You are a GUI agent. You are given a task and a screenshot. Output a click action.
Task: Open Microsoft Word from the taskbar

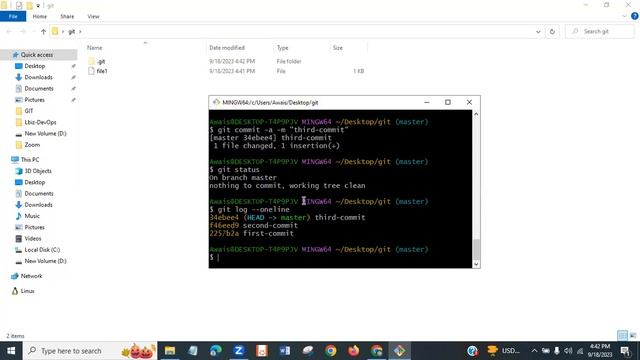(x=285, y=351)
